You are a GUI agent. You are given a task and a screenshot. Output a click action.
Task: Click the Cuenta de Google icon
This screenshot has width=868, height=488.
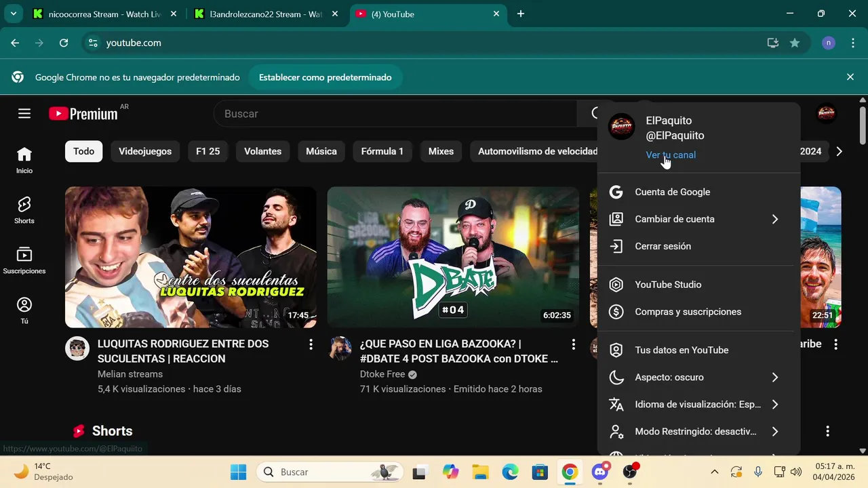click(616, 192)
